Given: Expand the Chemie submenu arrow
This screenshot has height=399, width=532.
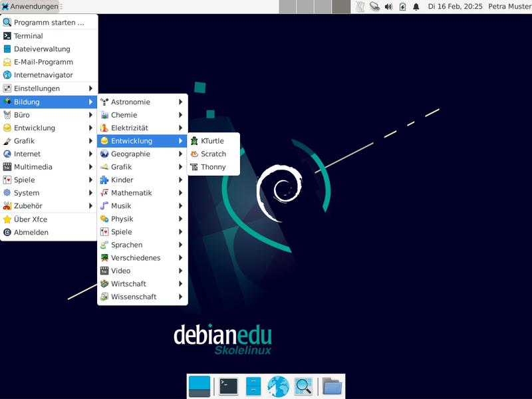Looking at the screenshot, I should (x=180, y=115).
